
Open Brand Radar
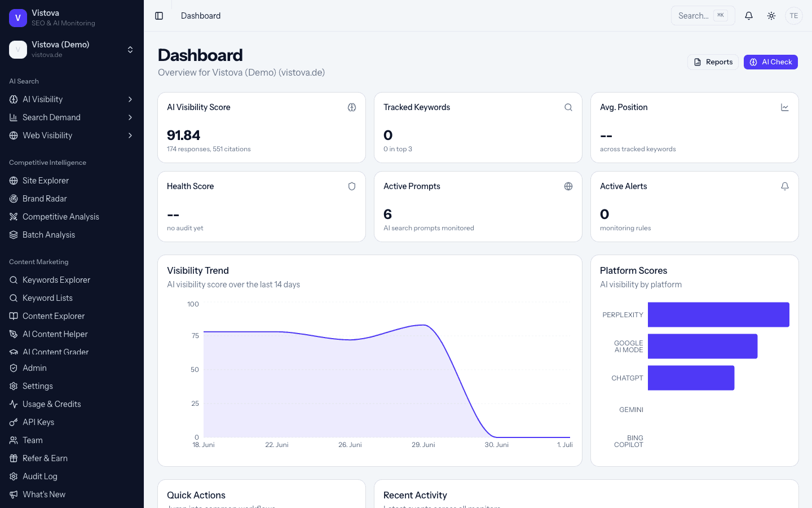(72, 199)
